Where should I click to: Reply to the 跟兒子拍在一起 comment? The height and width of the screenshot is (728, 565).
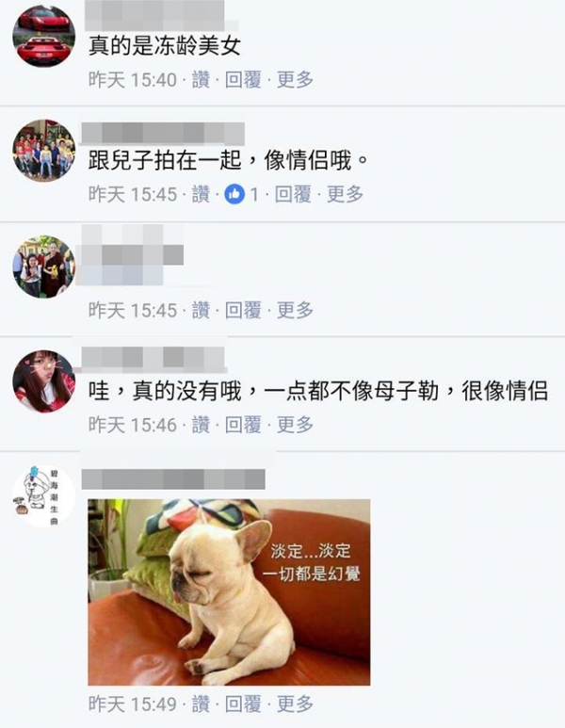click(293, 195)
